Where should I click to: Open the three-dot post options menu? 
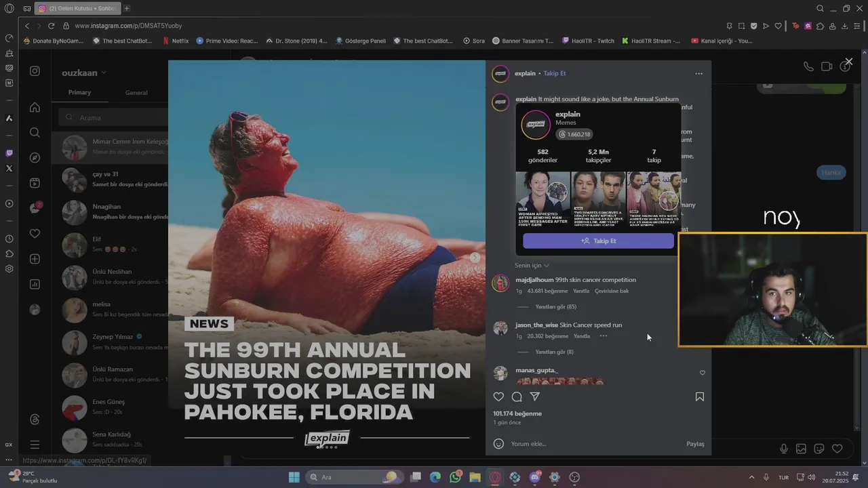(698, 73)
